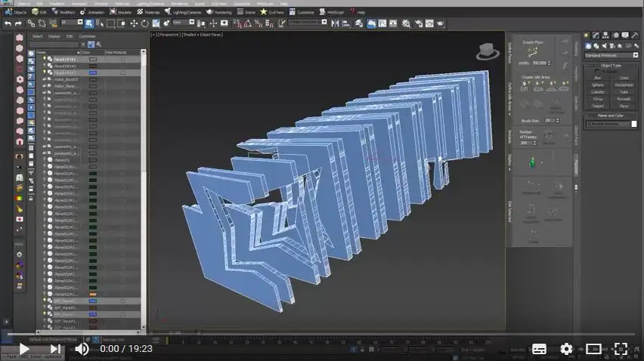
Task: Click the Sphere primitive button
Action: 598,85
